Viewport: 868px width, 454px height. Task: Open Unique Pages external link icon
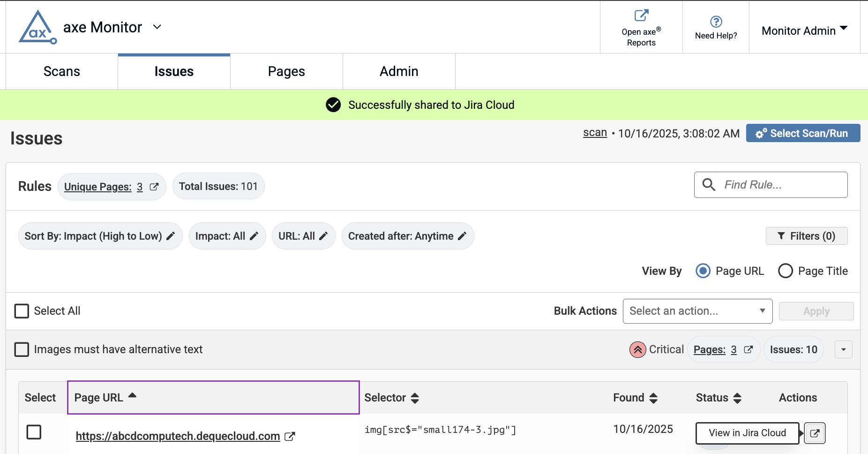(x=154, y=186)
